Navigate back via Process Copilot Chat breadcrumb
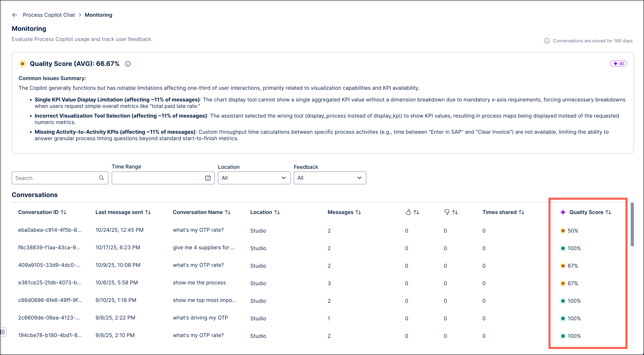Viewport: 644px width, 355px height. [x=49, y=15]
